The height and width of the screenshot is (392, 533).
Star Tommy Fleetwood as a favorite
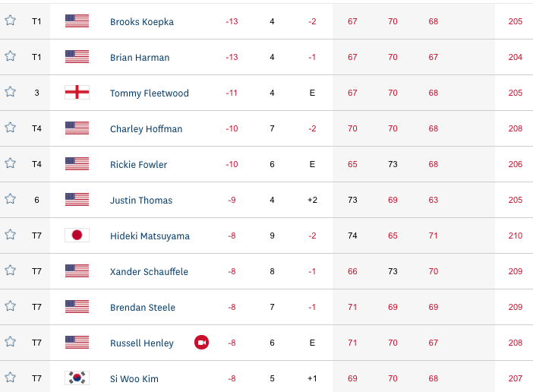click(10, 92)
